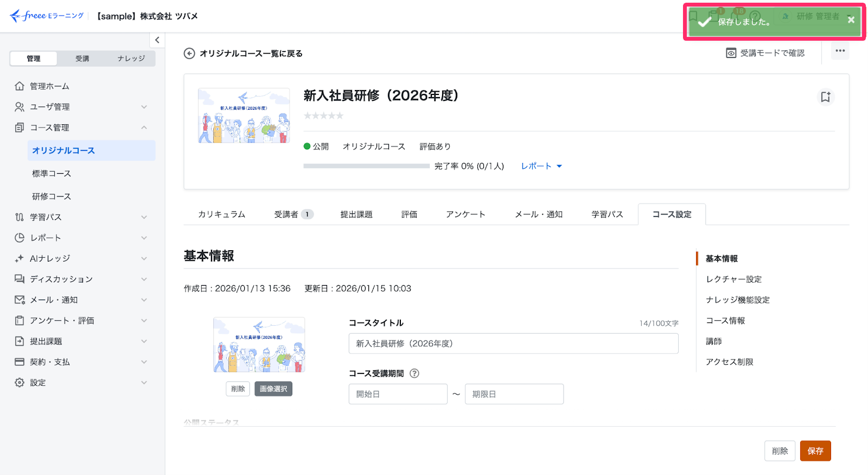The height and width of the screenshot is (475, 868).
Task: Expand the レポート sidebar chevron
Action: [x=144, y=238]
